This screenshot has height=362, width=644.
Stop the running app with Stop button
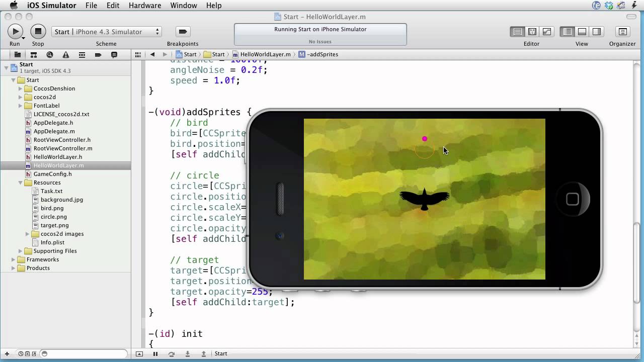click(38, 32)
